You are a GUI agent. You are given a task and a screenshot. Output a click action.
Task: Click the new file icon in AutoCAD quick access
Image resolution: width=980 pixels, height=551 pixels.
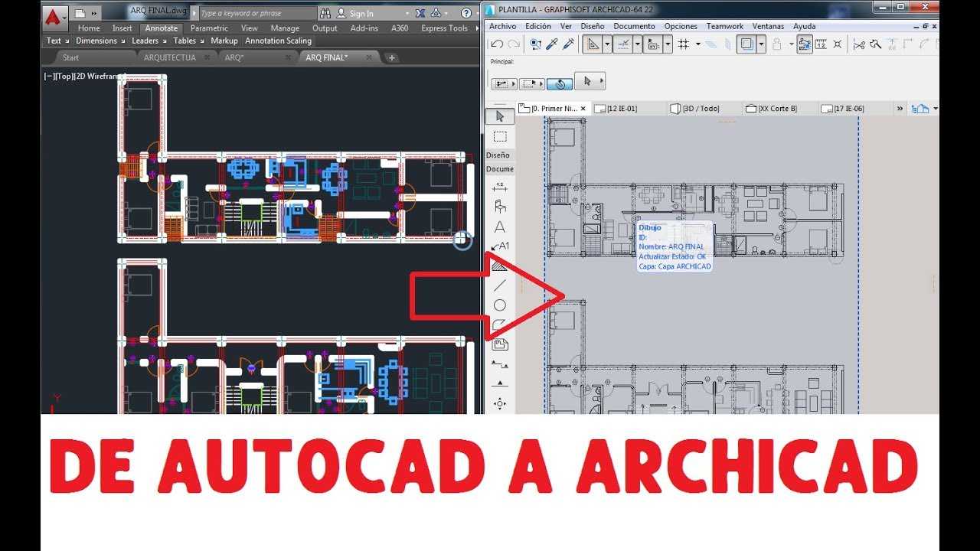pyautogui.click(x=80, y=13)
